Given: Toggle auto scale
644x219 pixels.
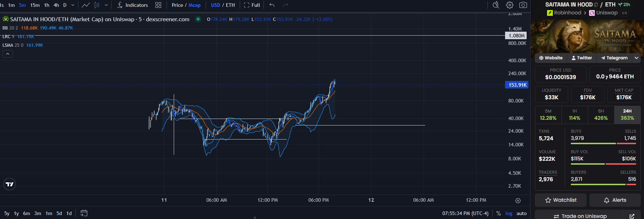Looking at the screenshot, I should pos(522,213).
